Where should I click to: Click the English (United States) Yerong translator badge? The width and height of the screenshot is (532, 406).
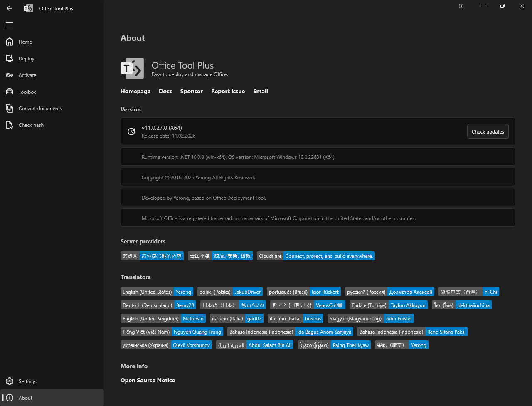157,292
